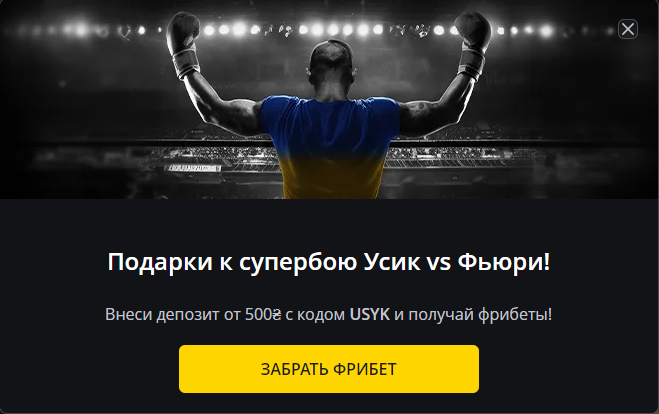Click the USYK promo code text
659x414 pixels.
pos(370,314)
